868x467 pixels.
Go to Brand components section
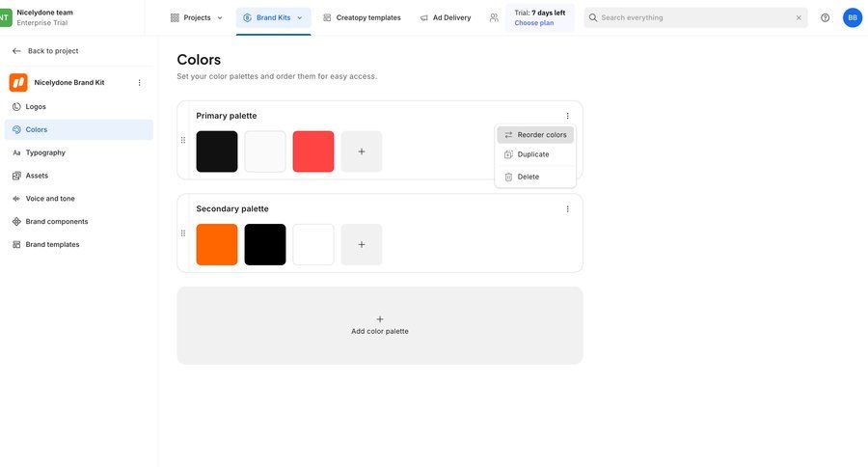pyautogui.click(x=79, y=222)
